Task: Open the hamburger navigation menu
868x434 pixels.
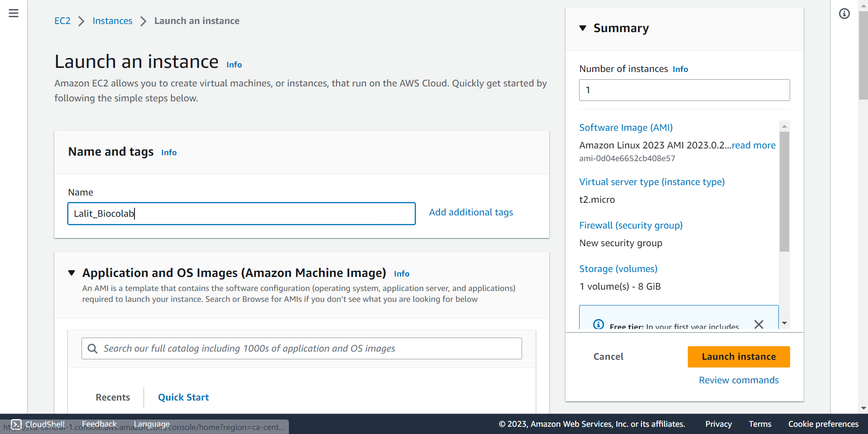Action: coord(14,14)
